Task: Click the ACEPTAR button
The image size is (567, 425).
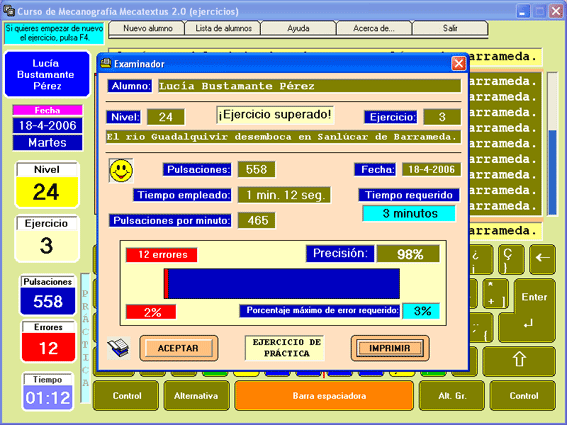Action: [x=179, y=348]
